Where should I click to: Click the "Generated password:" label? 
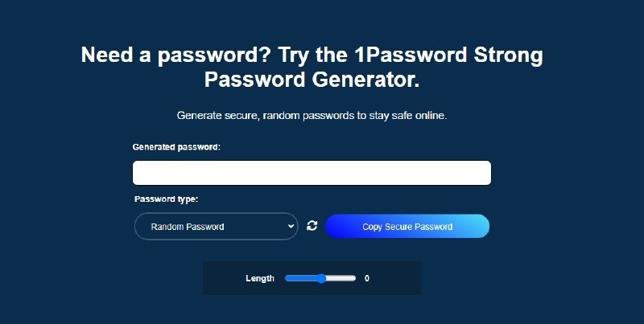176,147
